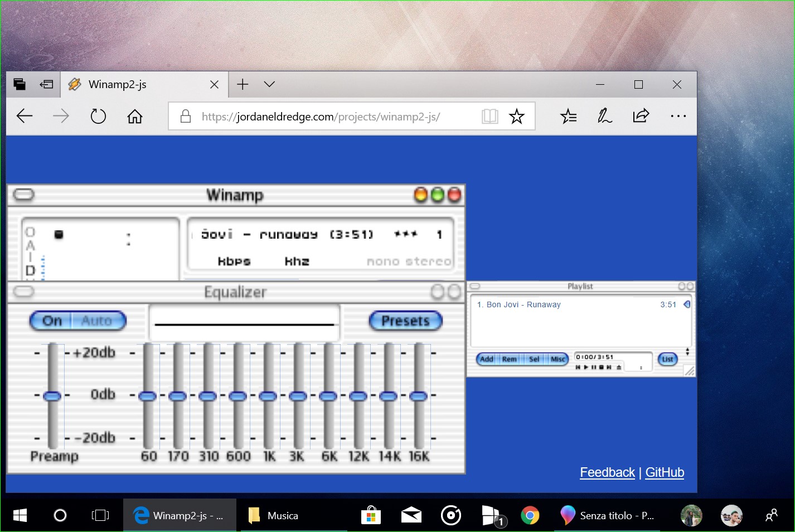Open the Feedback link
Screen dimensions: 795x532
coord(607,472)
